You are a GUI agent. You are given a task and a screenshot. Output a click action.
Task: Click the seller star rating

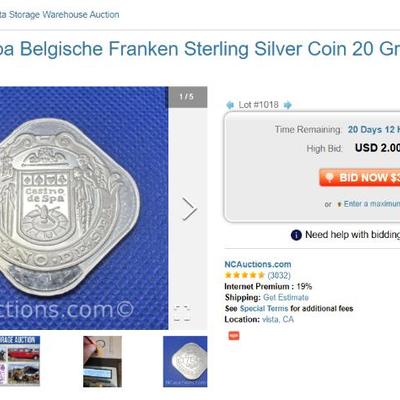[245, 275]
